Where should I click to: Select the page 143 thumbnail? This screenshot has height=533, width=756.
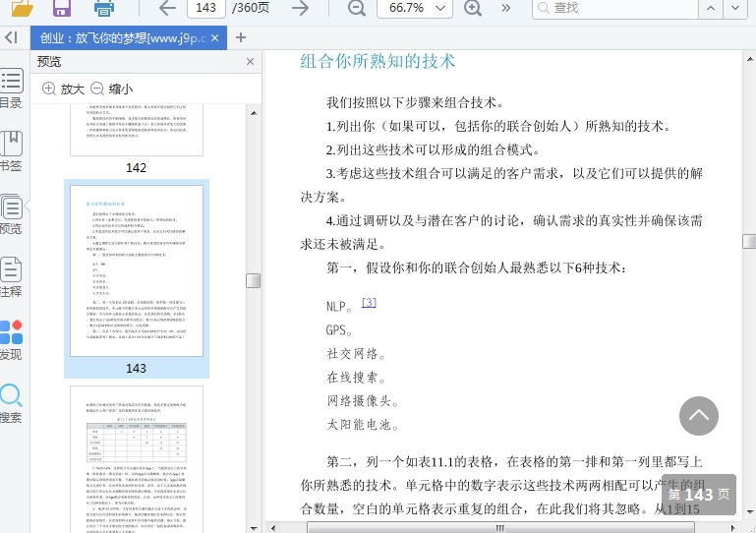137,270
